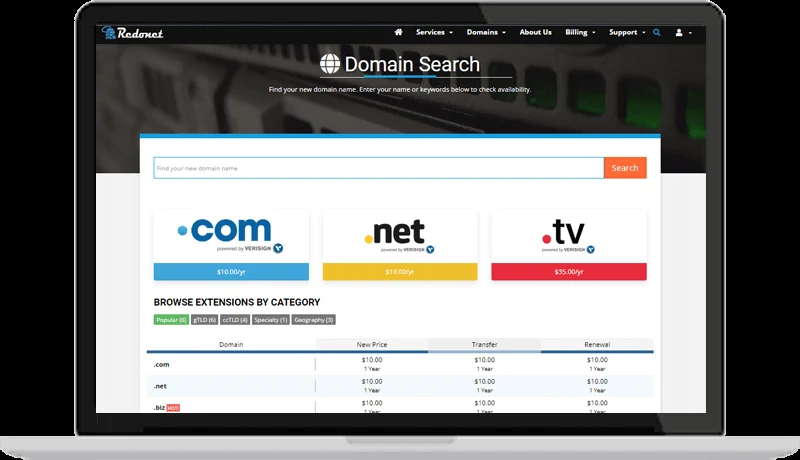Click the Redonet logo
This screenshot has width=800, height=460.
coord(132,33)
